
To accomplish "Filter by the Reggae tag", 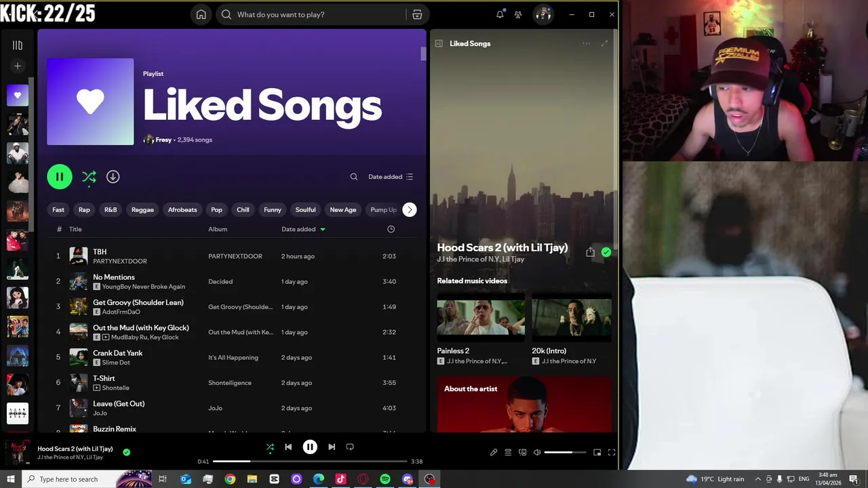I will coord(142,209).
